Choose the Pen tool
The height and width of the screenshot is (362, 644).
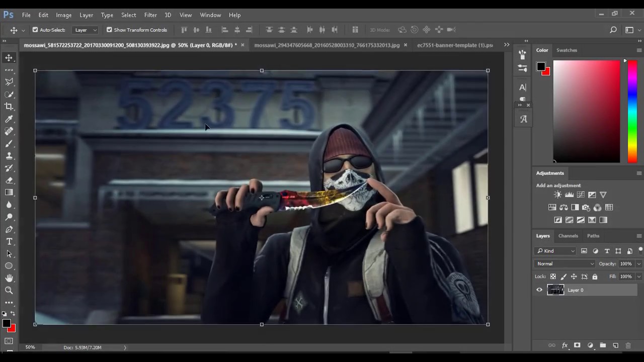click(9, 229)
